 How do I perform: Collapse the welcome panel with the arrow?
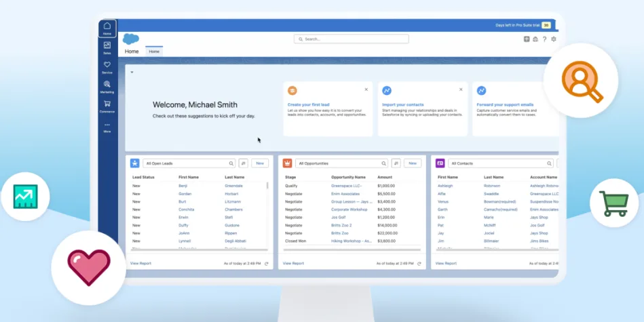point(132,72)
